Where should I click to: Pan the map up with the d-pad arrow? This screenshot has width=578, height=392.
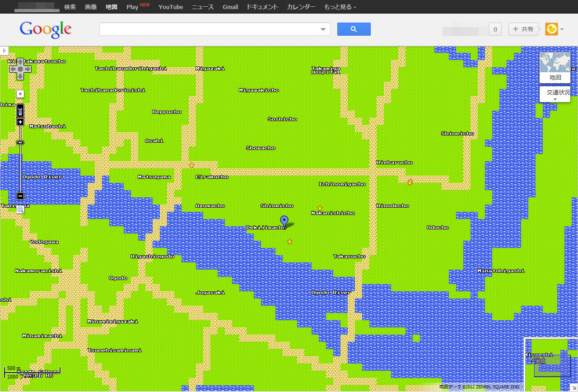pyautogui.click(x=20, y=62)
